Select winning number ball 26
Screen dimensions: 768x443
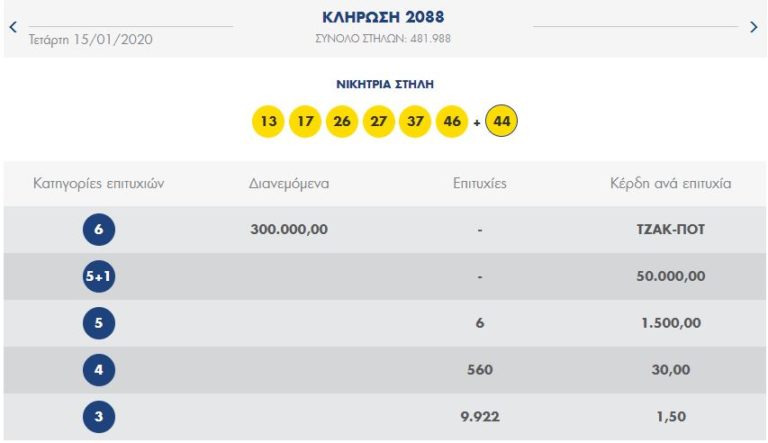pos(342,123)
